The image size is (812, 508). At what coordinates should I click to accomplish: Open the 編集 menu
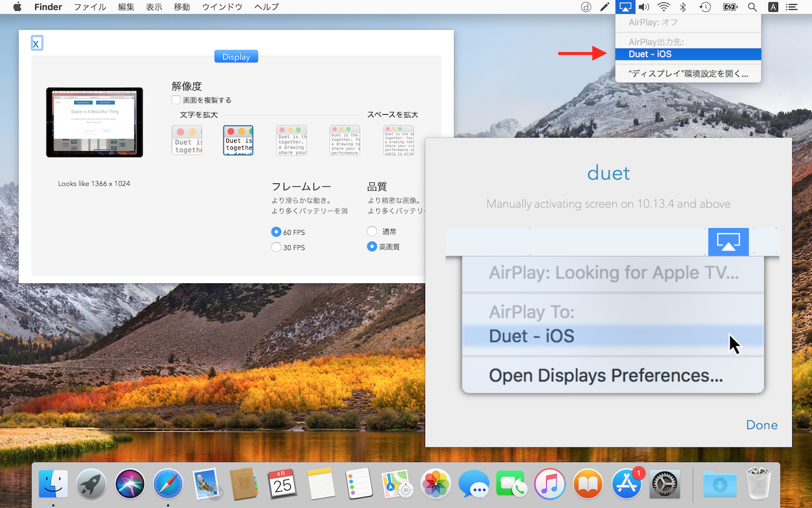click(x=126, y=7)
